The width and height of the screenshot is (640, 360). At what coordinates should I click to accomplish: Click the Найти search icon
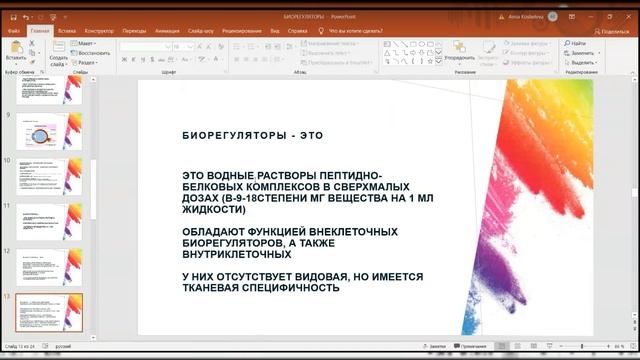point(567,43)
